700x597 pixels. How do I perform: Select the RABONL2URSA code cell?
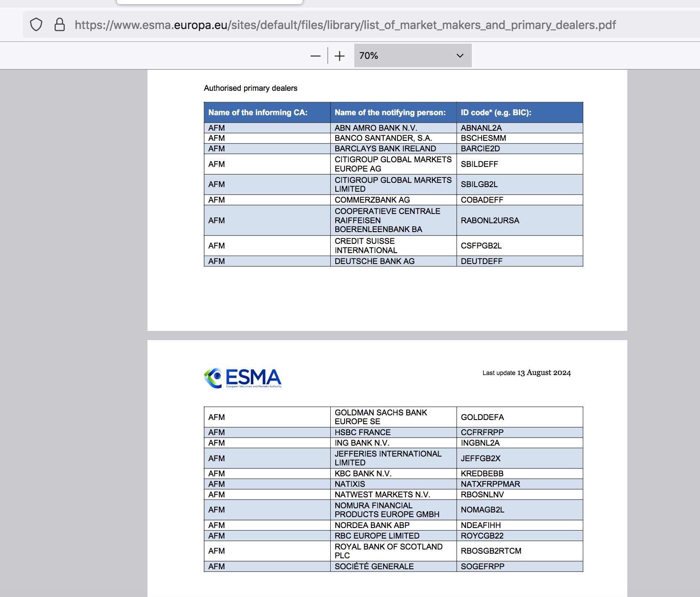coord(520,220)
